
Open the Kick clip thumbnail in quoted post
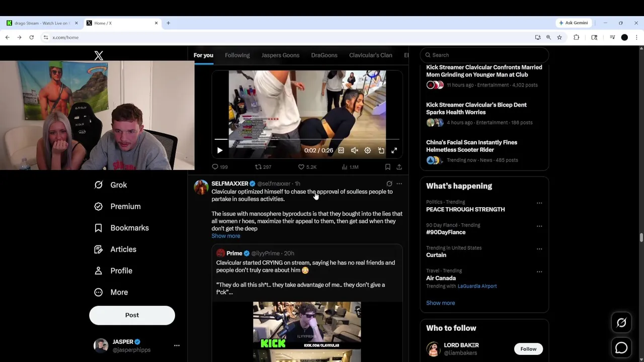coord(307,331)
